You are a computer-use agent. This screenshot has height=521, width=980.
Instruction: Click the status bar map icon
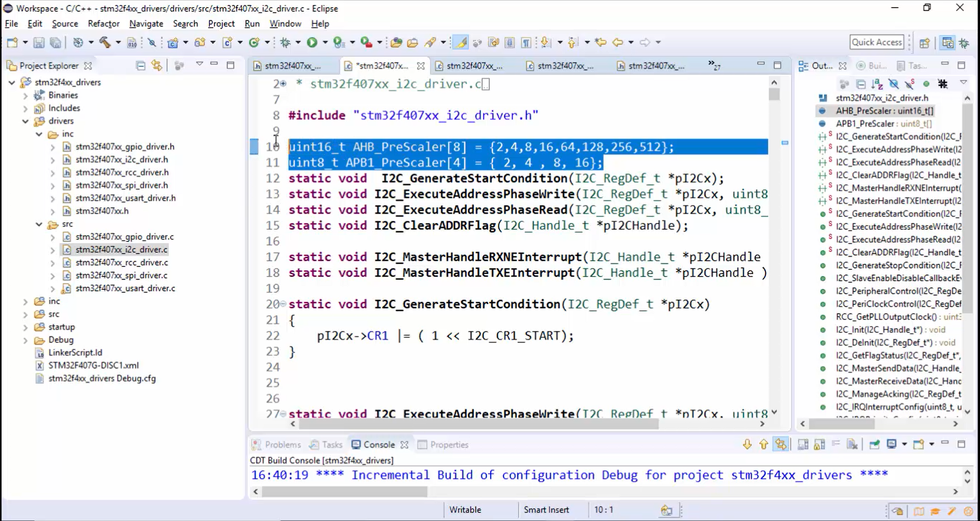[x=919, y=511]
